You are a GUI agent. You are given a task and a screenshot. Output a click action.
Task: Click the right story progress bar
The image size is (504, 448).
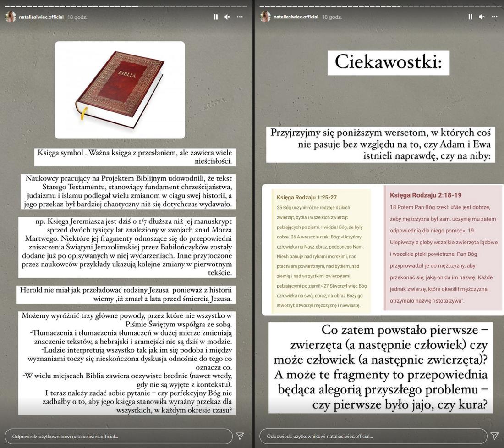(381, 6)
